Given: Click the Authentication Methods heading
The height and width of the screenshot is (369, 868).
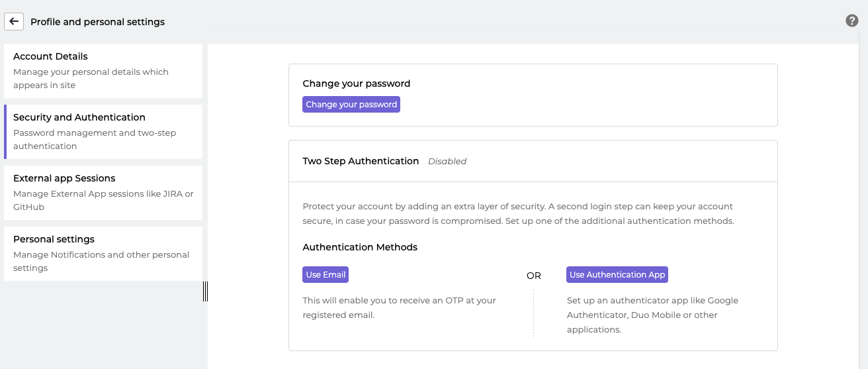Looking at the screenshot, I should pos(360,247).
